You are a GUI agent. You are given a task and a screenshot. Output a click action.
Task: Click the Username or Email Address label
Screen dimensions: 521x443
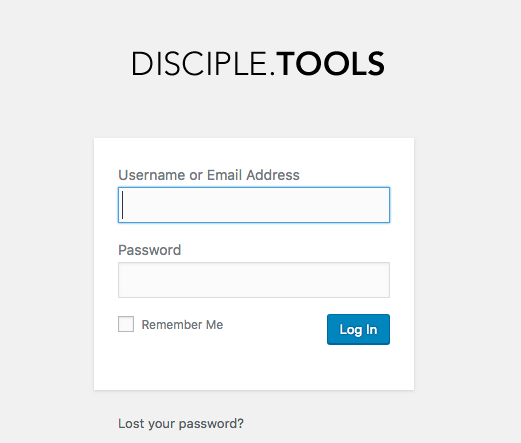pos(209,175)
